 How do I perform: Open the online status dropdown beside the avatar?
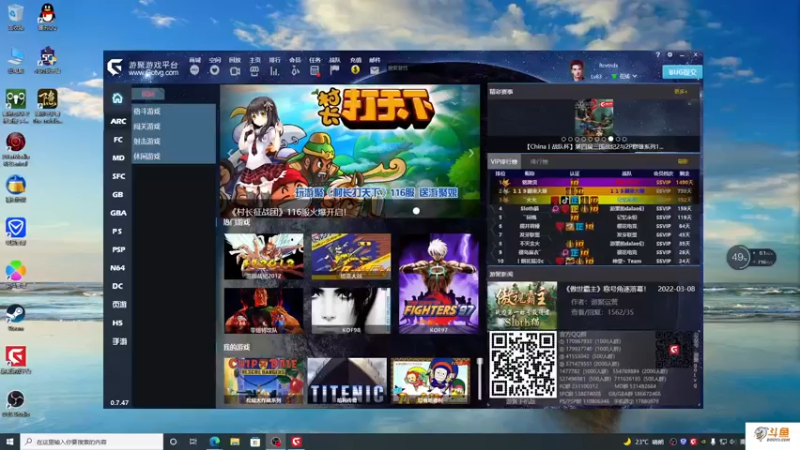(626, 76)
